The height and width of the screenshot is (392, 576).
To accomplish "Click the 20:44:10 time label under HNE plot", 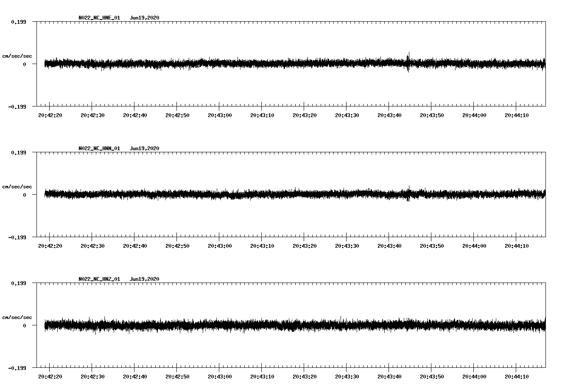I will coord(517,115).
